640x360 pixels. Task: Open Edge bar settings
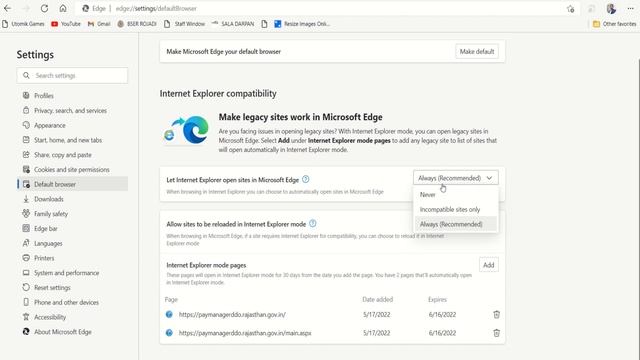72,229
